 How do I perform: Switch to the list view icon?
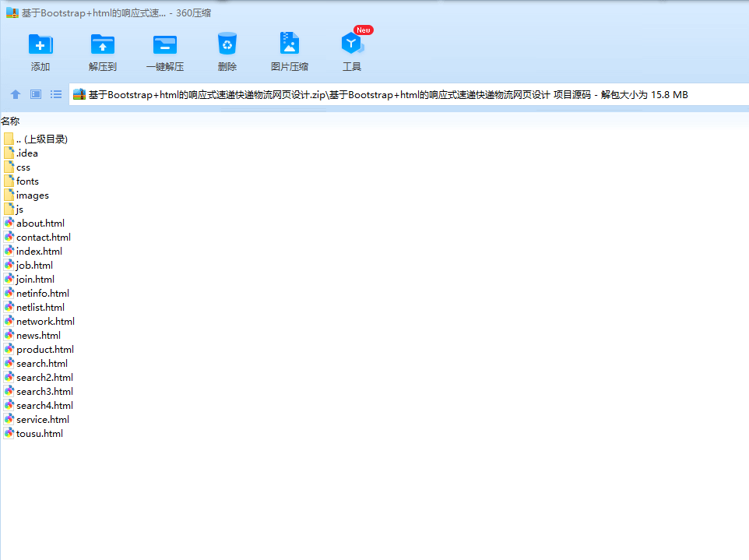pos(56,94)
